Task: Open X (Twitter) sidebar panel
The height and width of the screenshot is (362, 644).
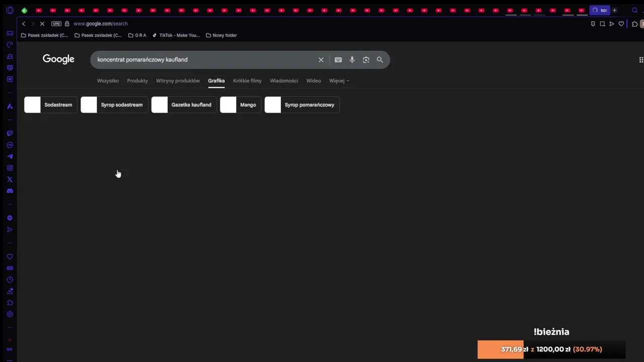Action: pyautogui.click(x=10, y=179)
